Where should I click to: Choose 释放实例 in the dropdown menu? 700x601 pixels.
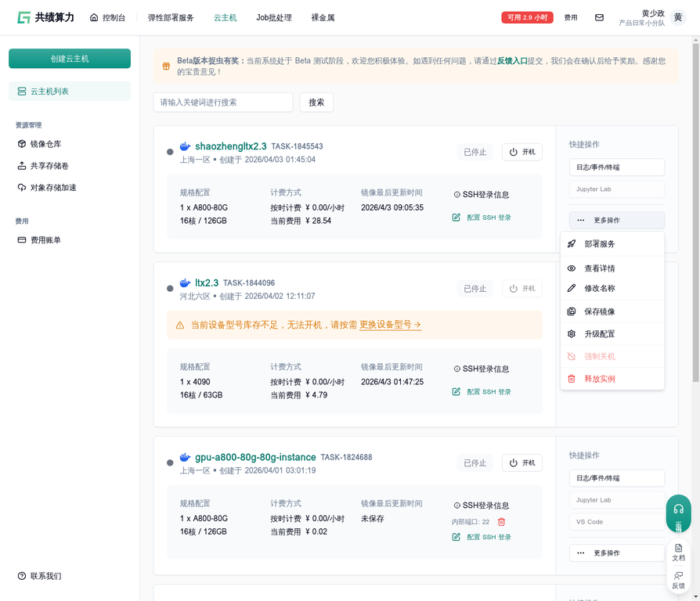(600, 379)
